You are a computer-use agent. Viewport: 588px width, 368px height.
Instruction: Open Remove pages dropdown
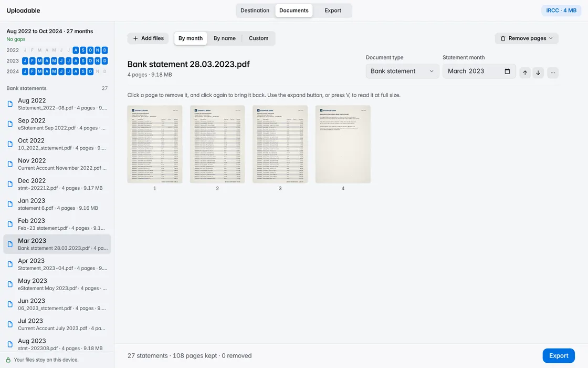527,38
